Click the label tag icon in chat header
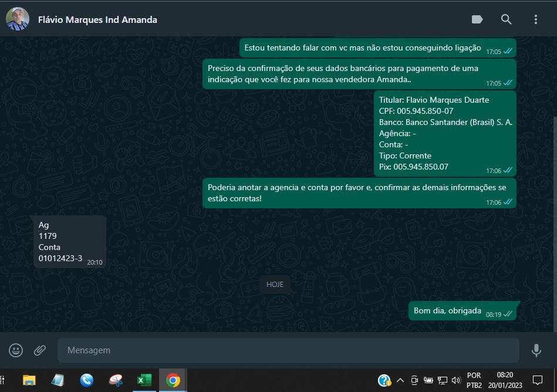Screen dimensions: 557x392 (x=477, y=19)
